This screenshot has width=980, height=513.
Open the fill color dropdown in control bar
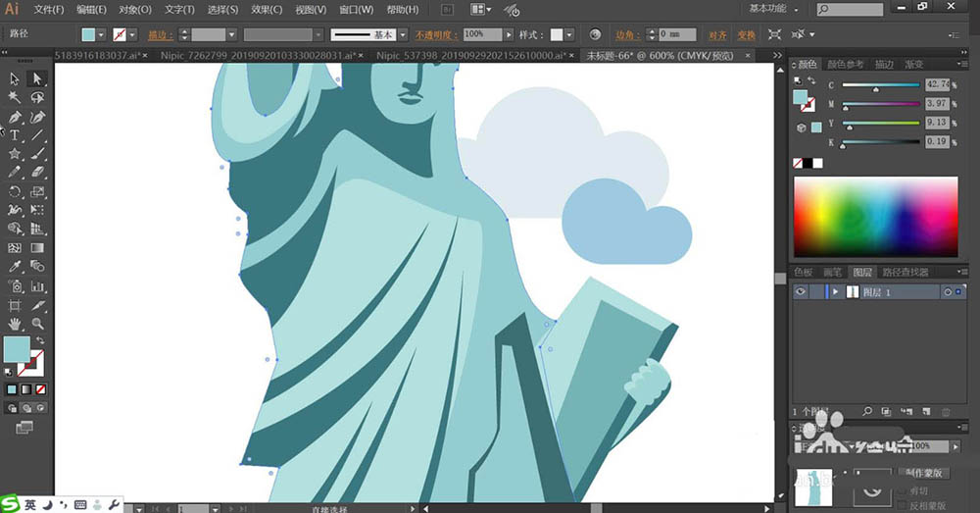[101, 35]
